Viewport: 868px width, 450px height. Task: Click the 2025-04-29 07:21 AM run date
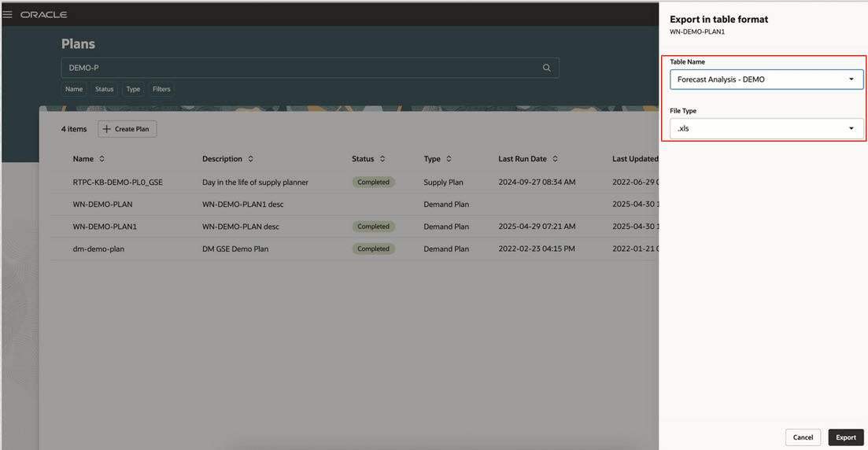coord(537,227)
